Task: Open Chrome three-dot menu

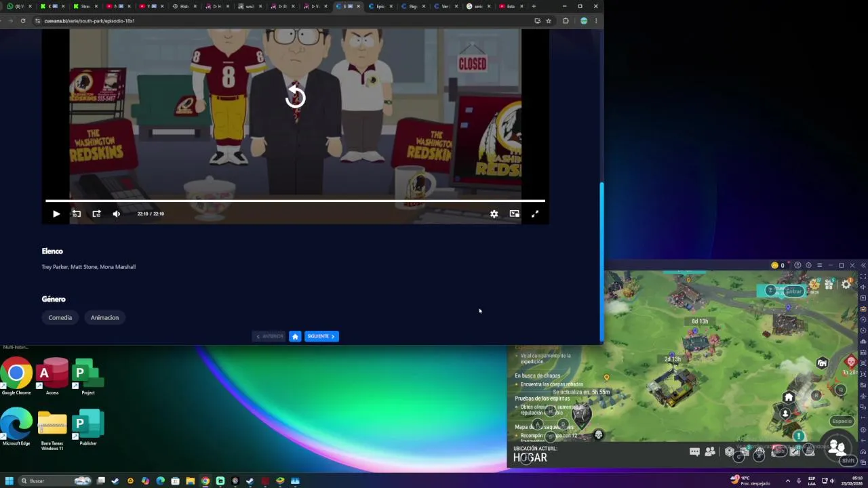Action: (596, 21)
